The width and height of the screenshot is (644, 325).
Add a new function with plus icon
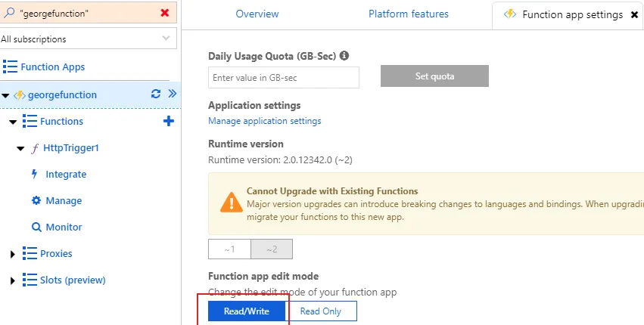(169, 121)
